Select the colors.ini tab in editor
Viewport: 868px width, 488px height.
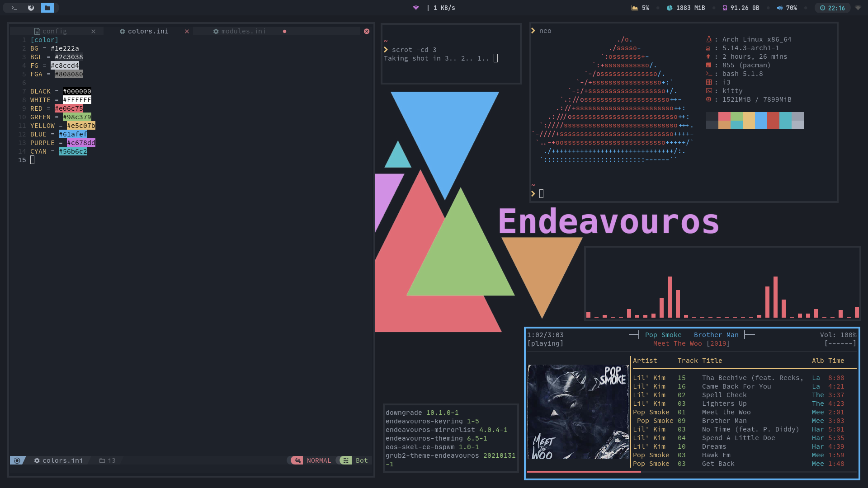pyautogui.click(x=147, y=30)
